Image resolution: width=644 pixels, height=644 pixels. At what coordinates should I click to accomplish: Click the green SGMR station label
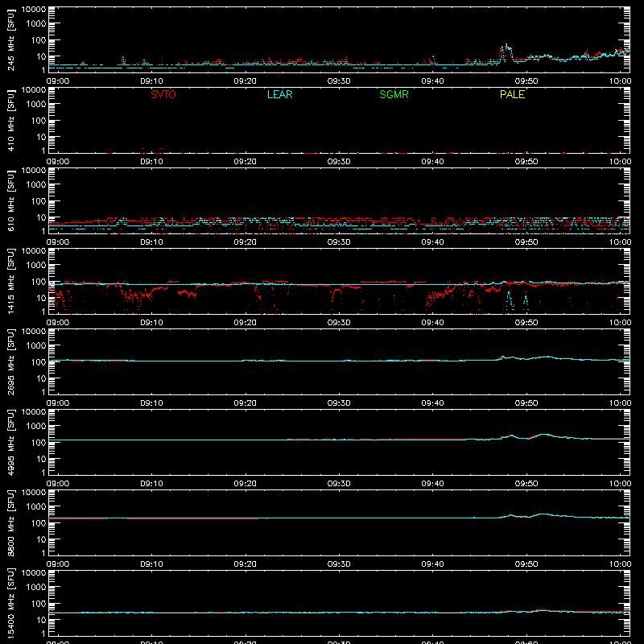(x=394, y=94)
